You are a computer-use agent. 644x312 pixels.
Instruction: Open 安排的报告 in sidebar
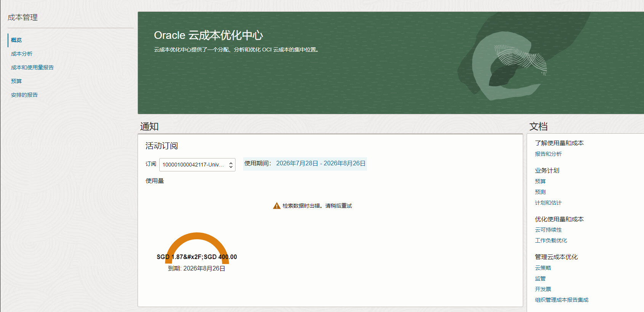click(x=24, y=95)
